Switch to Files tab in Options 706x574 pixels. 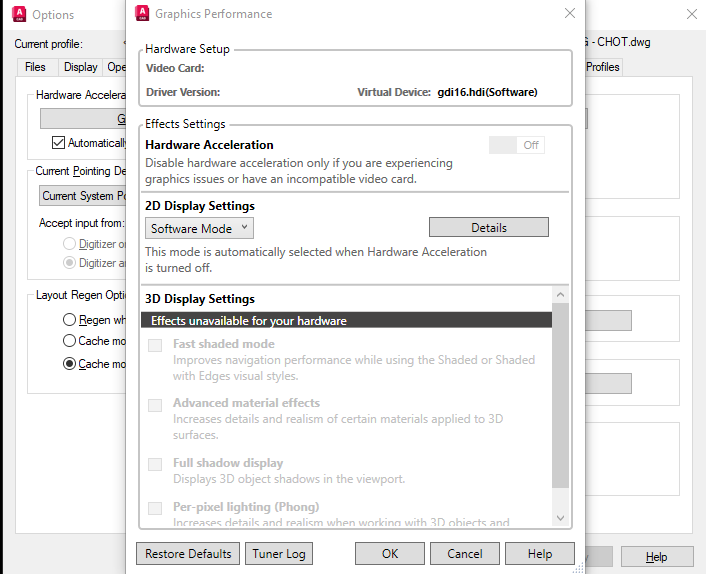point(35,67)
